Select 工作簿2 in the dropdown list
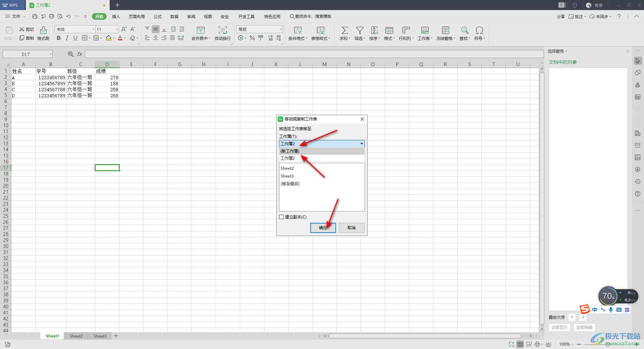Screen dimensions: 644x349 [x=322, y=158]
